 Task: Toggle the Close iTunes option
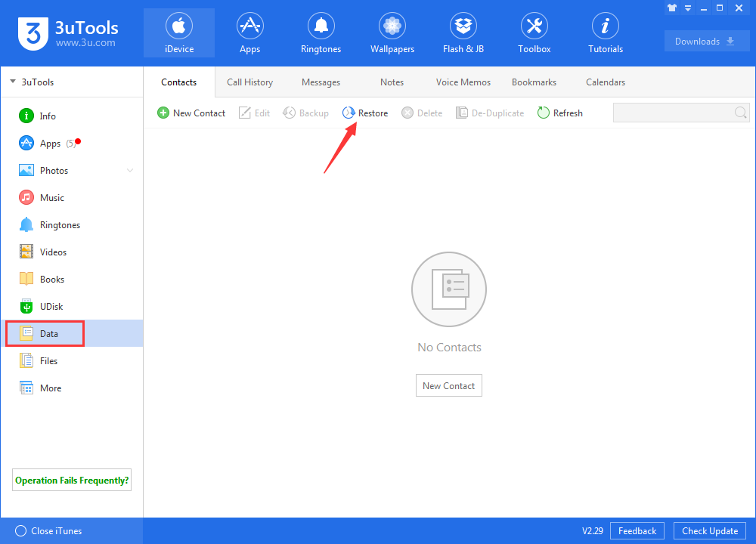click(x=48, y=530)
